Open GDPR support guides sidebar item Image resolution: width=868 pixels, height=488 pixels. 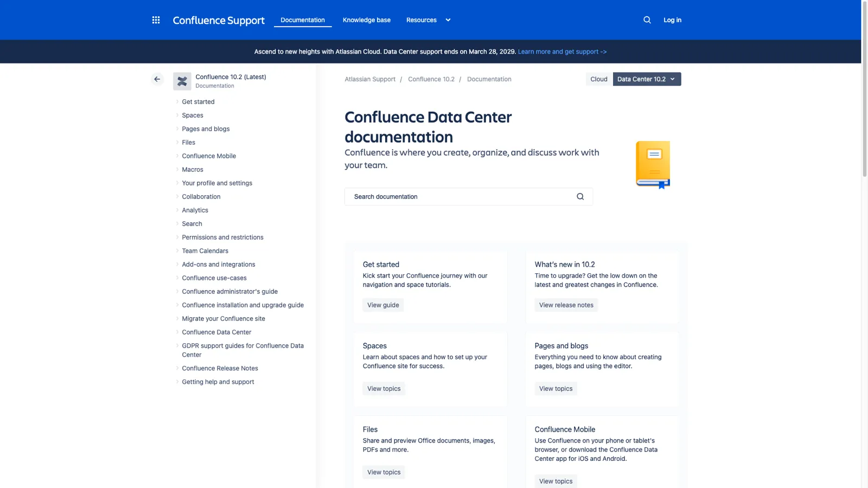pyautogui.click(x=242, y=350)
